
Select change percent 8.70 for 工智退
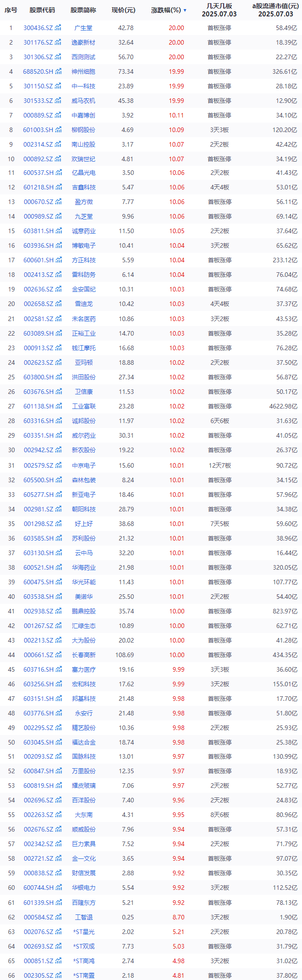179,917
